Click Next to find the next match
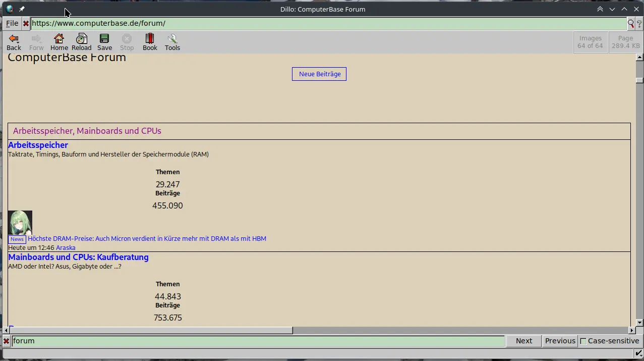The width and height of the screenshot is (644, 361). pyautogui.click(x=523, y=341)
